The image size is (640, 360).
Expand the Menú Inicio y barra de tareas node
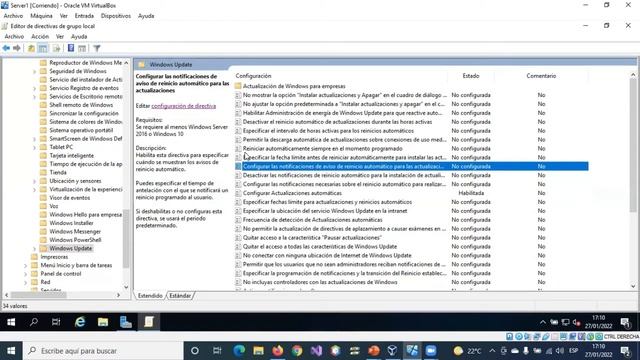[x=26, y=265]
